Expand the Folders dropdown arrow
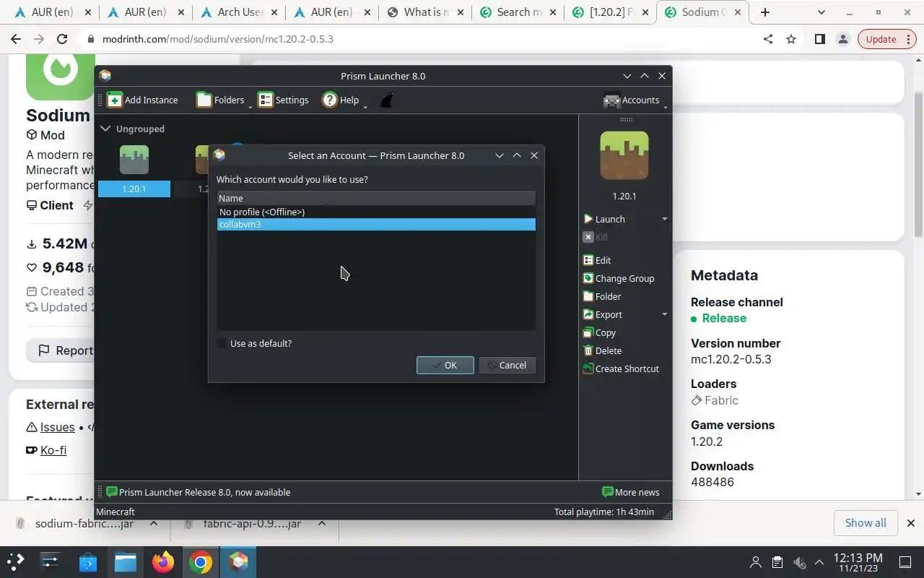 click(250, 106)
